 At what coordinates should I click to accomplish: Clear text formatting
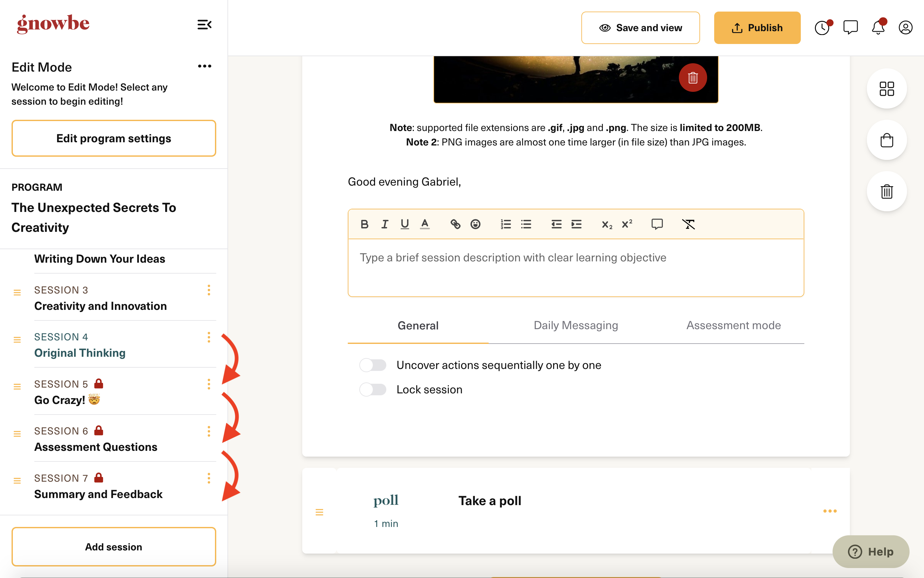[x=689, y=224]
